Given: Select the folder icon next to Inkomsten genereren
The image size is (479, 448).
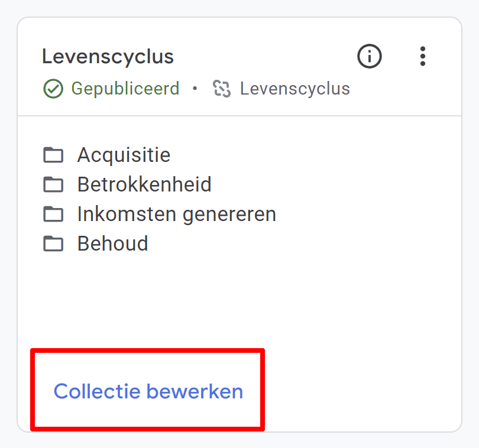Looking at the screenshot, I should 54,214.
